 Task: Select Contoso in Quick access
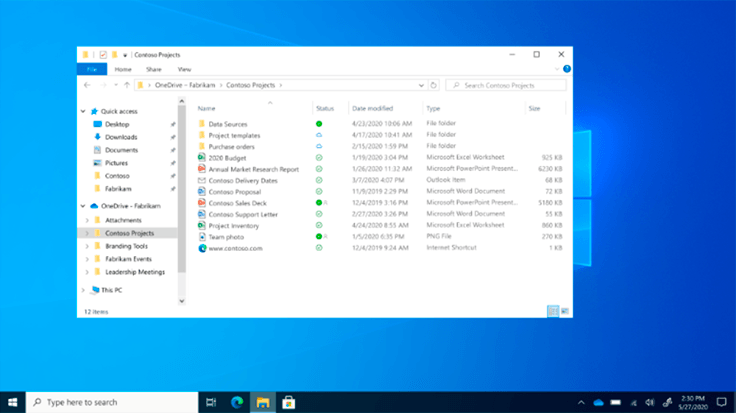pyautogui.click(x=117, y=176)
